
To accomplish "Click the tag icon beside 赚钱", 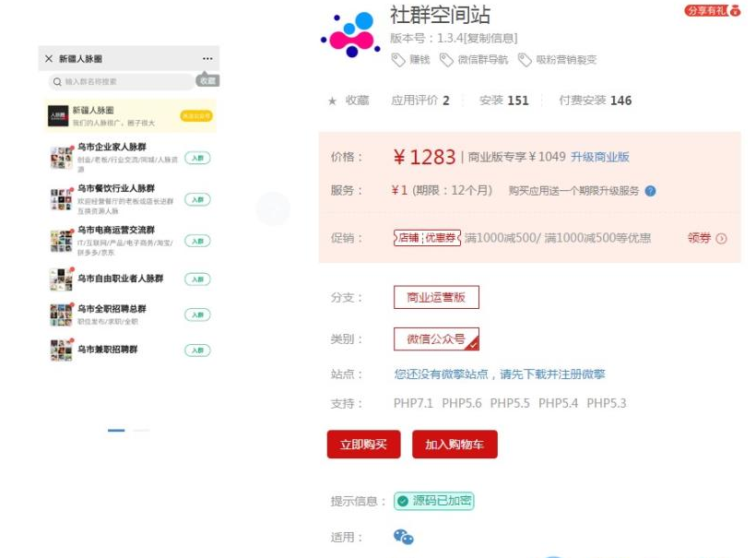I will pyautogui.click(x=398, y=60).
